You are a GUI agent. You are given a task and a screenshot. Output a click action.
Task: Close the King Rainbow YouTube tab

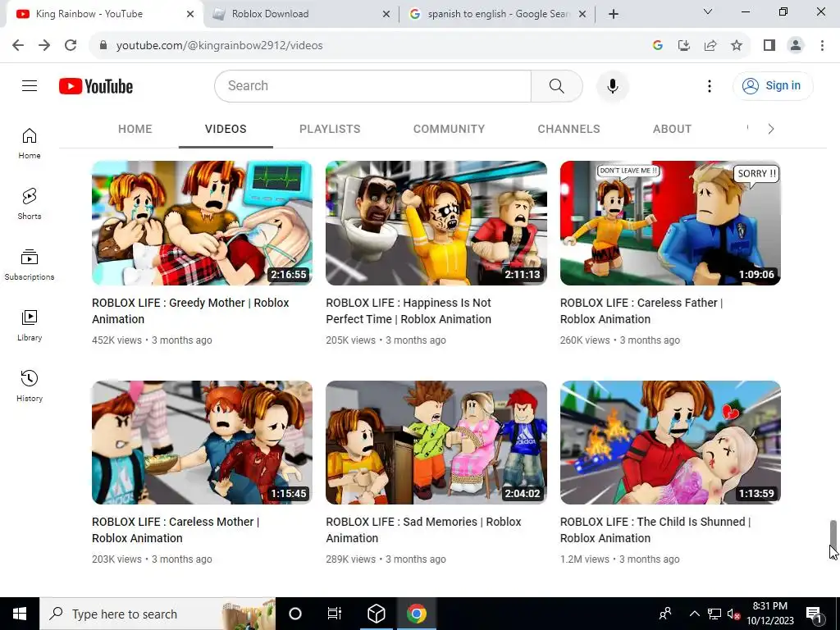[189, 14]
